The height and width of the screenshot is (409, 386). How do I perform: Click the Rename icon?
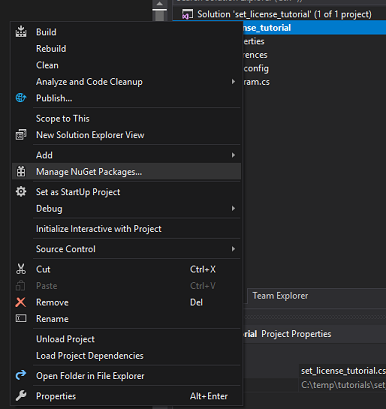21,319
